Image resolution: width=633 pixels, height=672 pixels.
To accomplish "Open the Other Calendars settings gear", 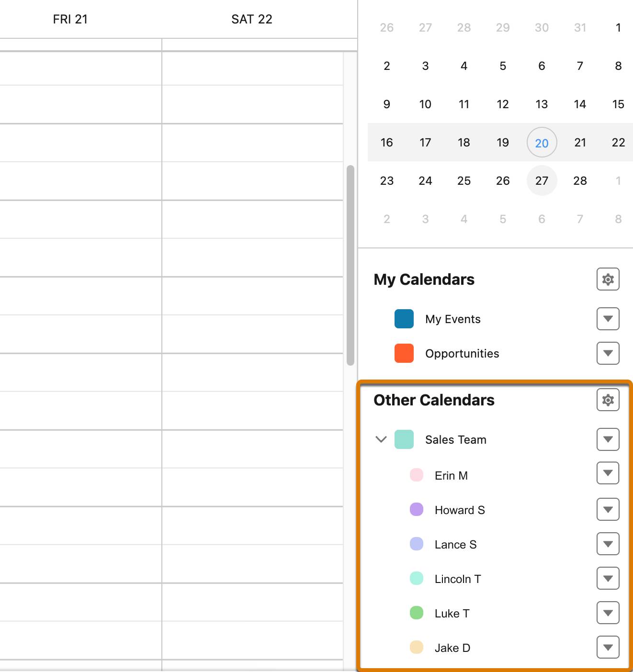I will pos(607,400).
